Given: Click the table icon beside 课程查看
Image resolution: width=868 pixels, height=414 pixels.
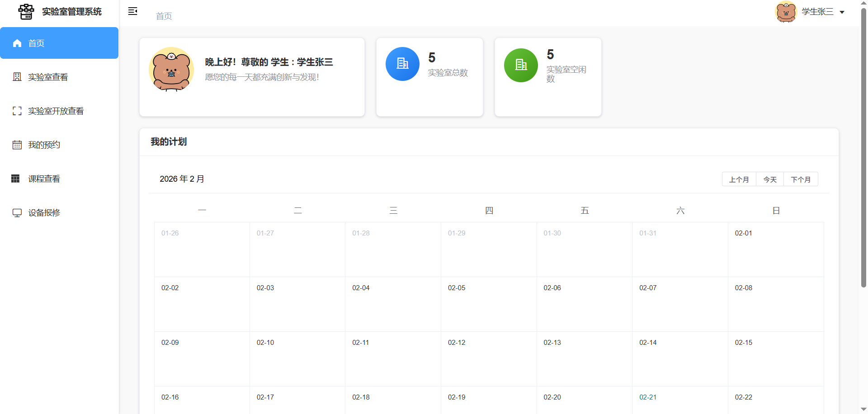Looking at the screenshot, I should [x=15, y=179].
